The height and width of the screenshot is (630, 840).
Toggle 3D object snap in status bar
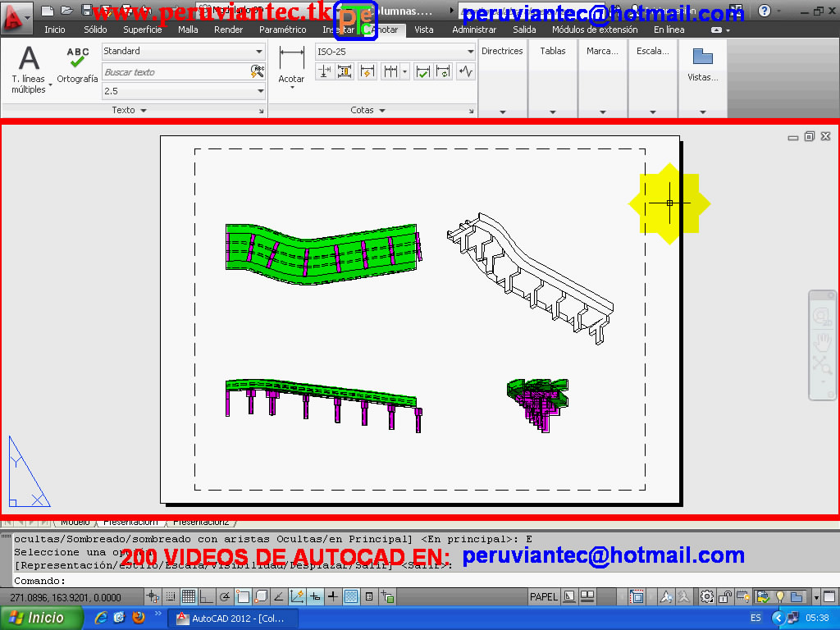pyautogui.click(x=261, y=596)
